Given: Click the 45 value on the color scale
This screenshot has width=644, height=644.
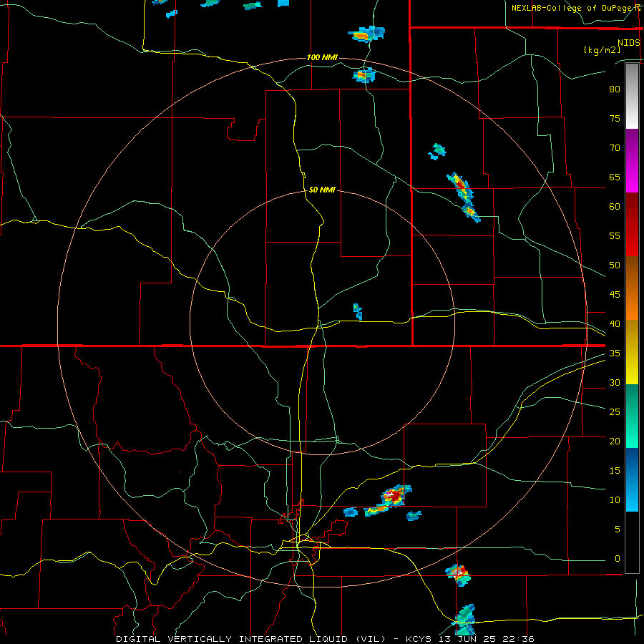Looking at the screenshot, I should (x=615, y=295).
